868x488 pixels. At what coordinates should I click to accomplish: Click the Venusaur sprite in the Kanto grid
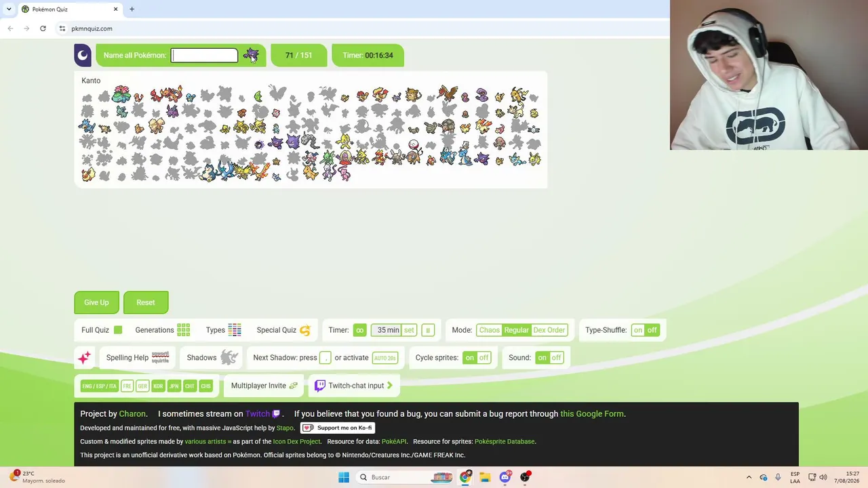coord(121,94)
